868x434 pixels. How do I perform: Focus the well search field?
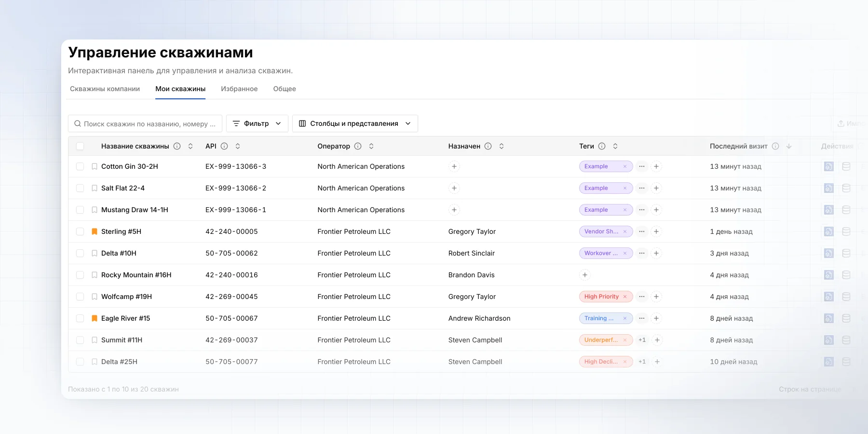point(145,123)
